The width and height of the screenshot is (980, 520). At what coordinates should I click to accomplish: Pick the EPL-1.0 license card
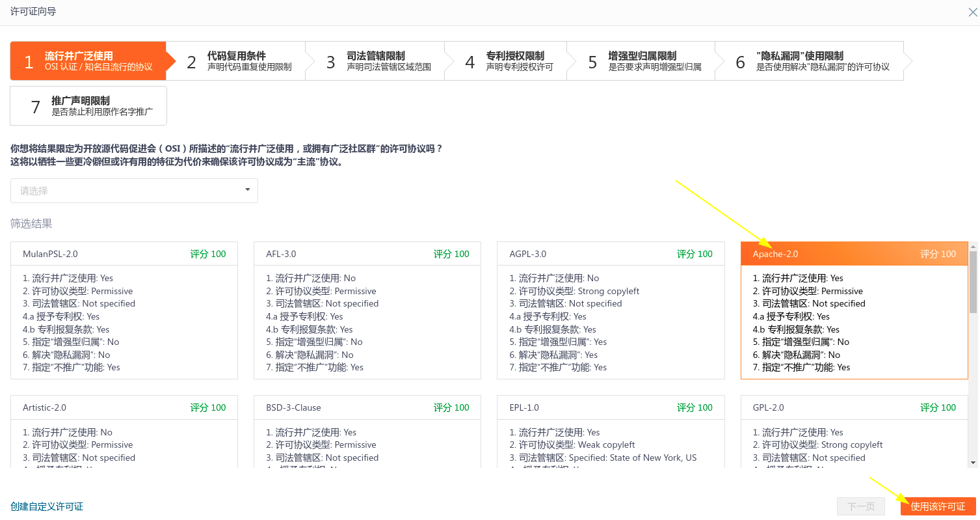(x=611, y=431)
